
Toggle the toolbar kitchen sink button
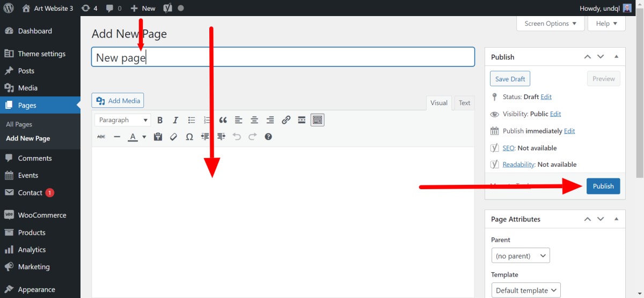coord(317,120)
